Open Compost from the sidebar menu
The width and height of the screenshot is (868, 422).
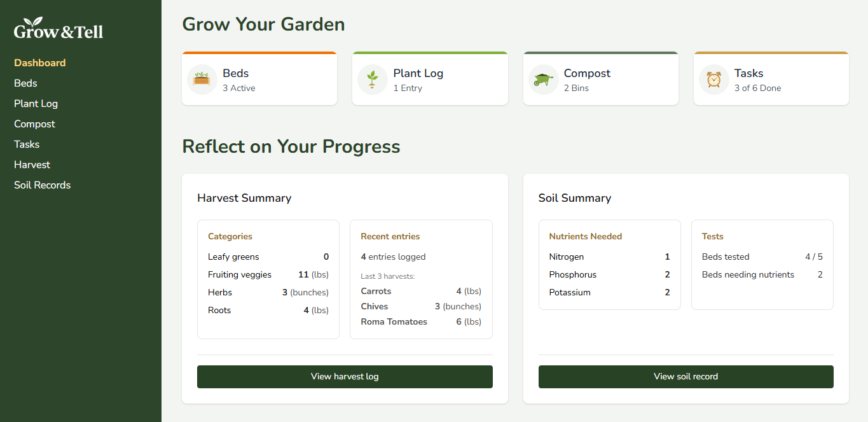pyautogui.click(x=34, y=123)
